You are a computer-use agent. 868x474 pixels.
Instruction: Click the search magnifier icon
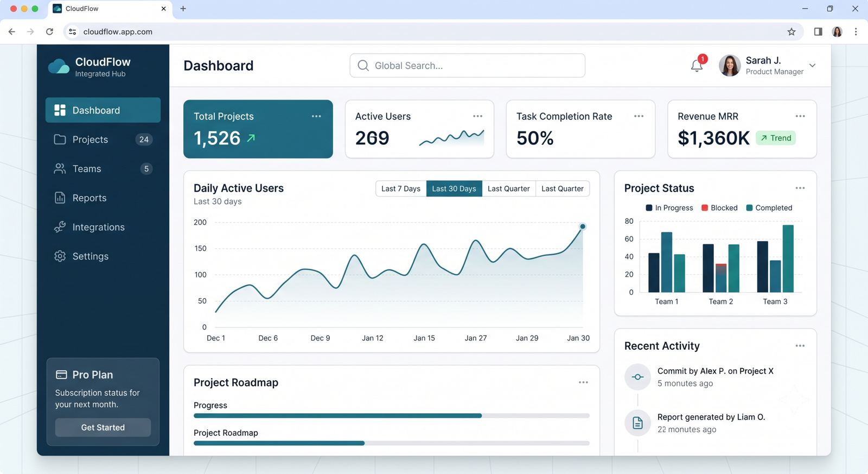click(x=363, y=66)
